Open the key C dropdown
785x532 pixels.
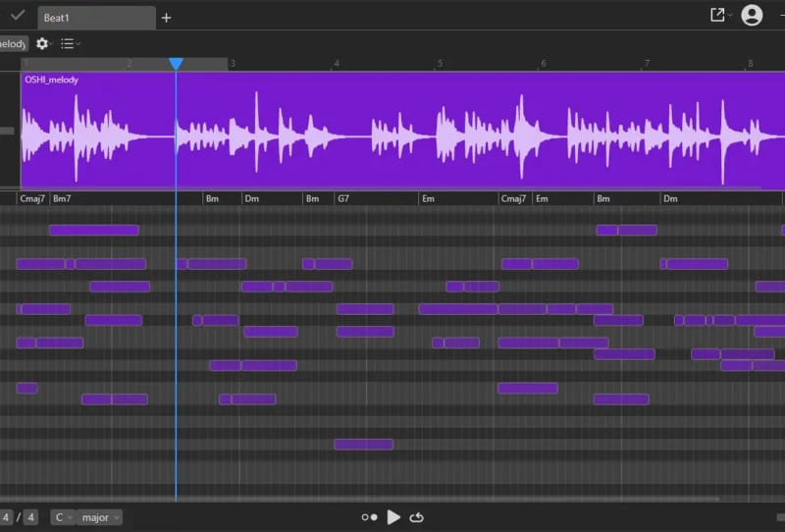(x=63, y=517)
